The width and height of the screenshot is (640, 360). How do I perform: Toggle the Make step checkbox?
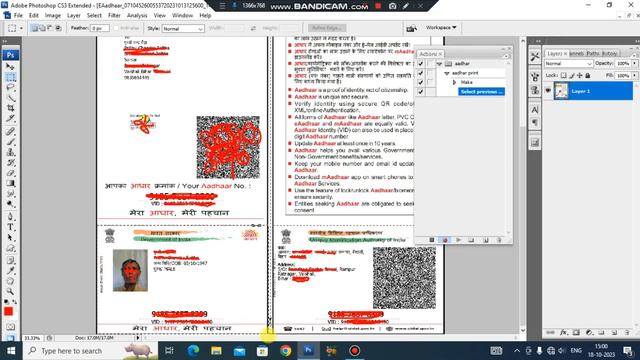[420, 82]
